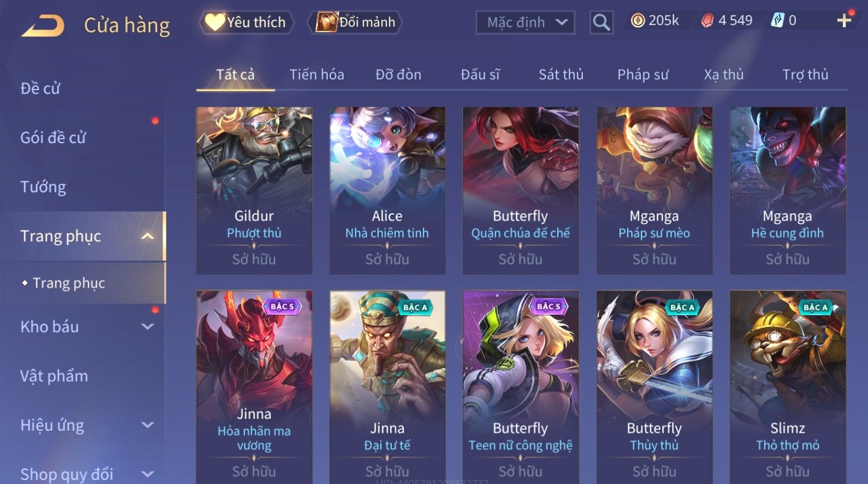Viewport: 868px width, 484px height.
Task: Open the Mặc định sort dropdown
Action: pyautogui.click(x=525, y=23)
